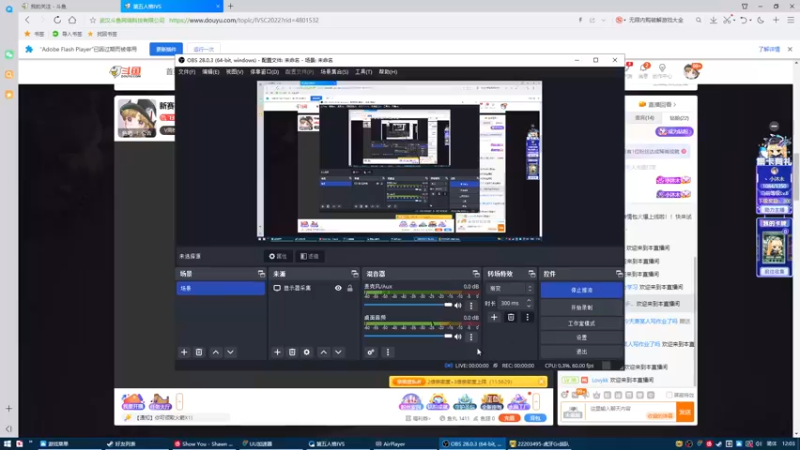The height and width of the screenshot is (450, 800).
Task: Open a new browser tab
Action: click(231, 6)
